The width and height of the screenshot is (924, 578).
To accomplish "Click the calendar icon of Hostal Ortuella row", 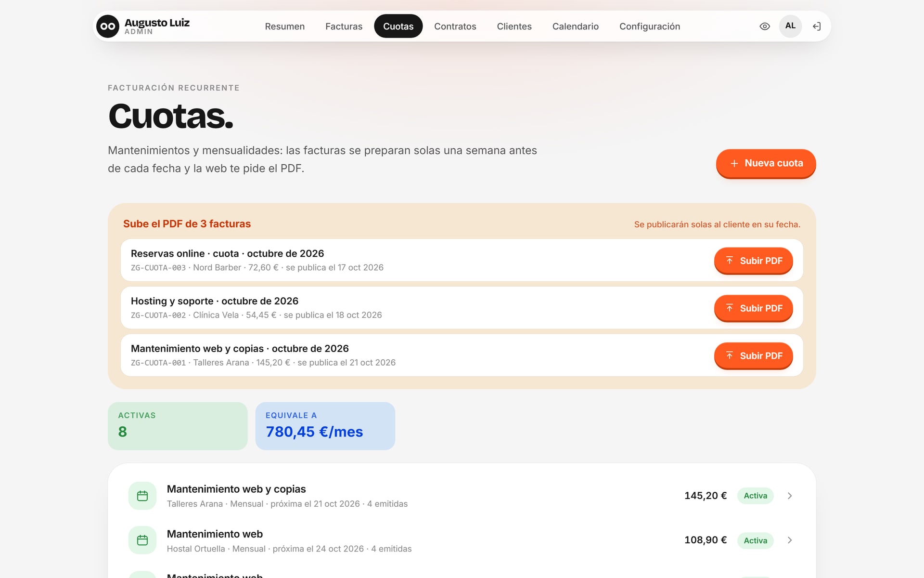I will 142,540.
